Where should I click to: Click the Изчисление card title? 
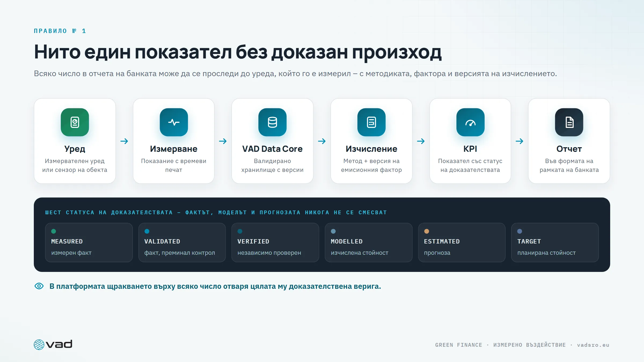point(371,149)
